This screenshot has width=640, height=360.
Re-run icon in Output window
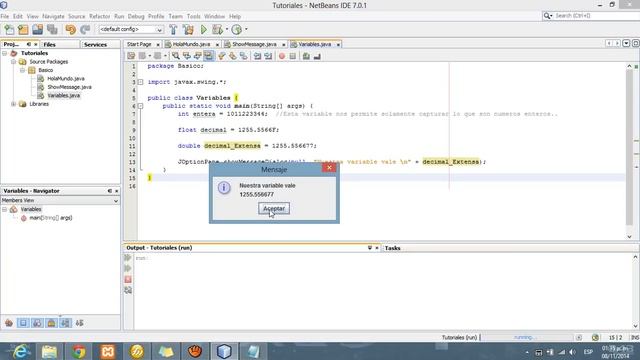pyautogui.click(x=128, y=258)
